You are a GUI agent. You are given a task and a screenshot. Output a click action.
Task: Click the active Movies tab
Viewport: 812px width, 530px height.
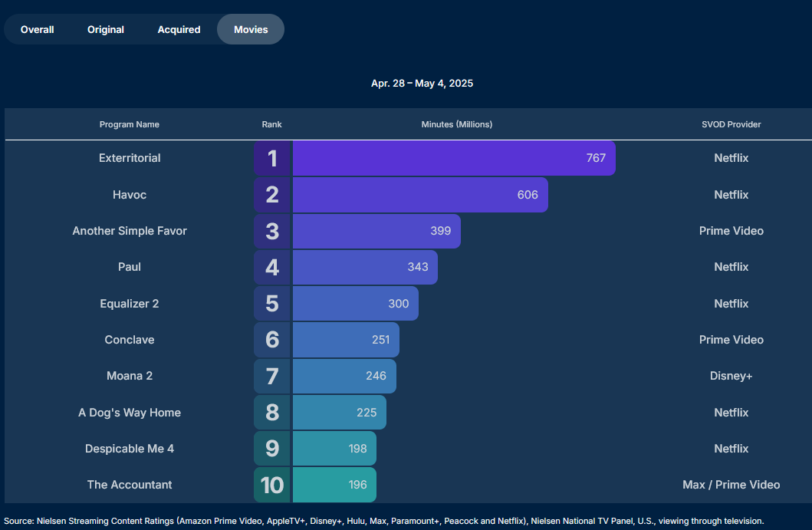251,30
